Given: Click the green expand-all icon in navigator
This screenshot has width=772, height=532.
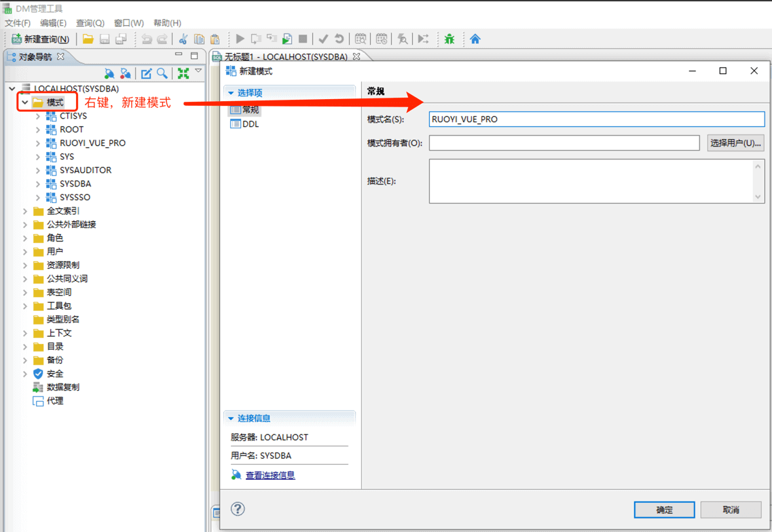Looking at the screenshot, I should (x=183, y=73).
